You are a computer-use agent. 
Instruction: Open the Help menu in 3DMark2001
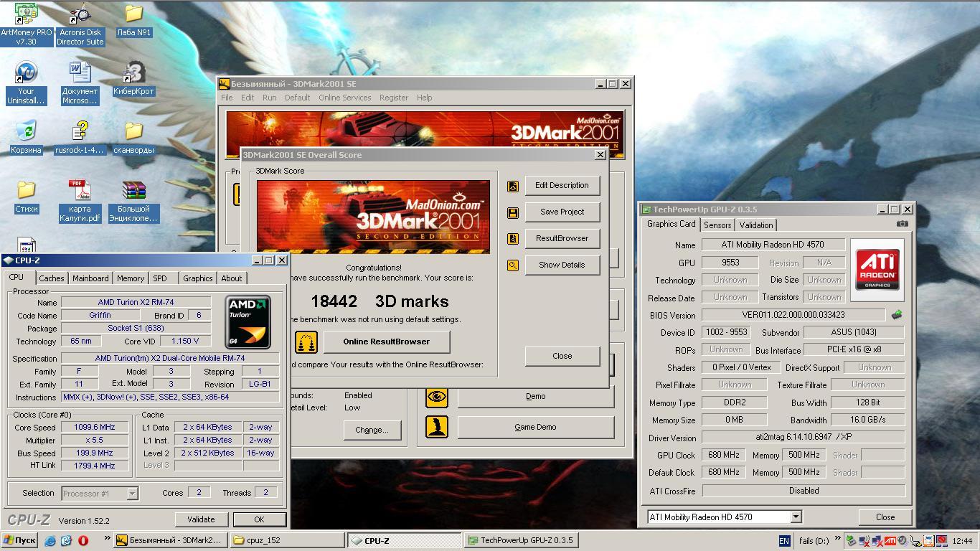(425, 98)
